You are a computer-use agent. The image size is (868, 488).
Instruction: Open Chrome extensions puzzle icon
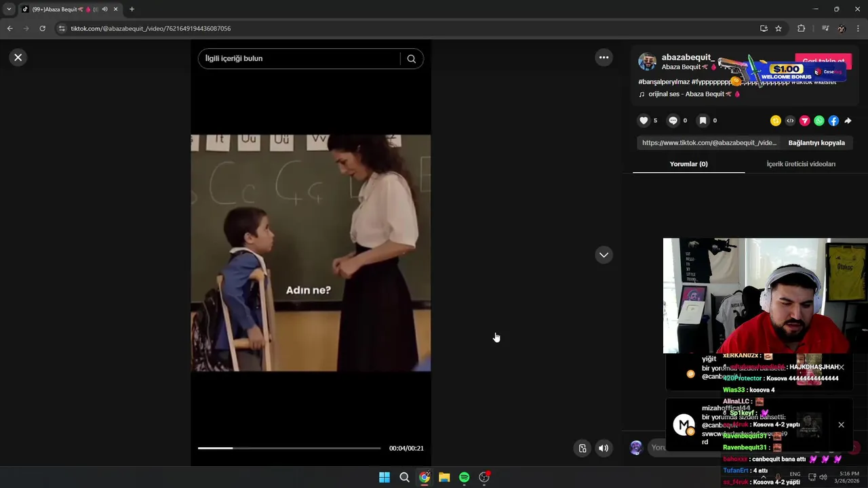click(801, 28)
